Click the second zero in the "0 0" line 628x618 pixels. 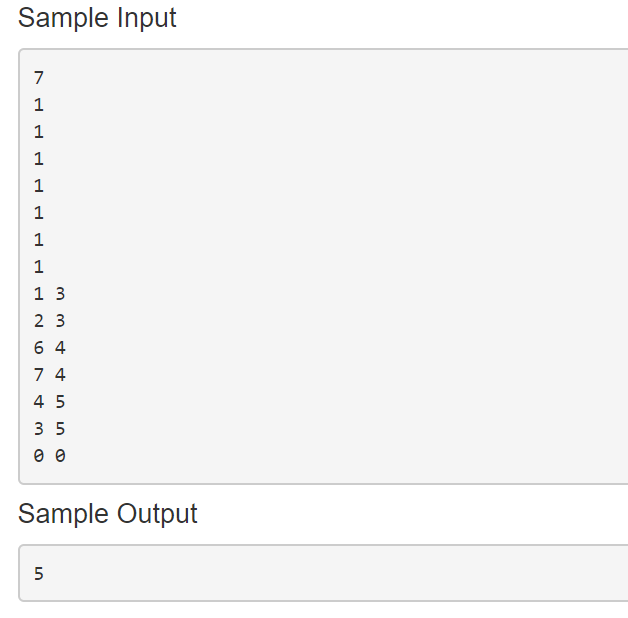point(60,456)
